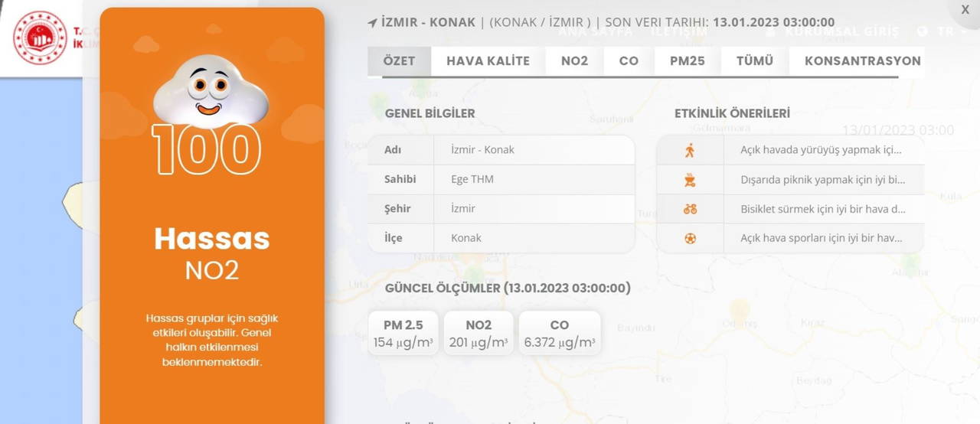
Task: Click the picnic grill icon
Action: pos(690,180)
